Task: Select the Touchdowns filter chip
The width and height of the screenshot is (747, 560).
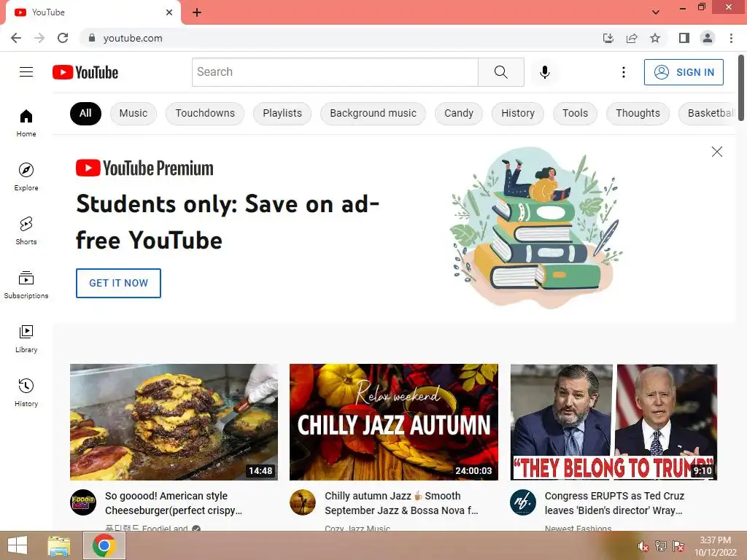Action: point(205,113)
